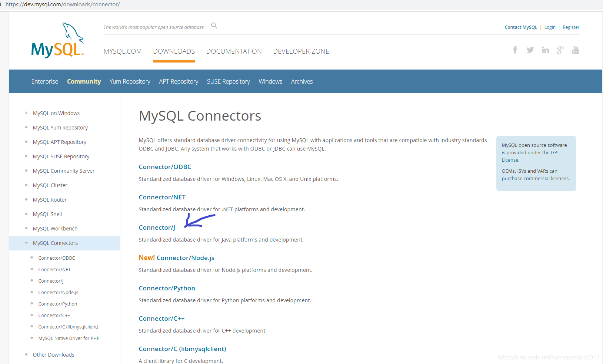
Task: Open MySQL Yum Repository sidebar item
Action: point(60,128)
